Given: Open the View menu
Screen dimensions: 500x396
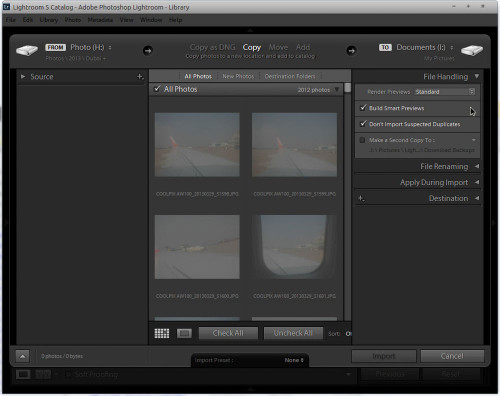Looking at the screenshot, I should pyautogui.click(x=126, y=20).
